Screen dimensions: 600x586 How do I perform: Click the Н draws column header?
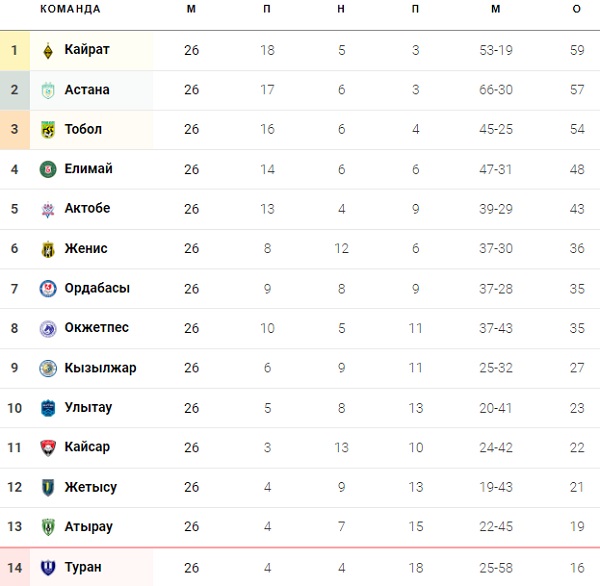pos(341,9)
